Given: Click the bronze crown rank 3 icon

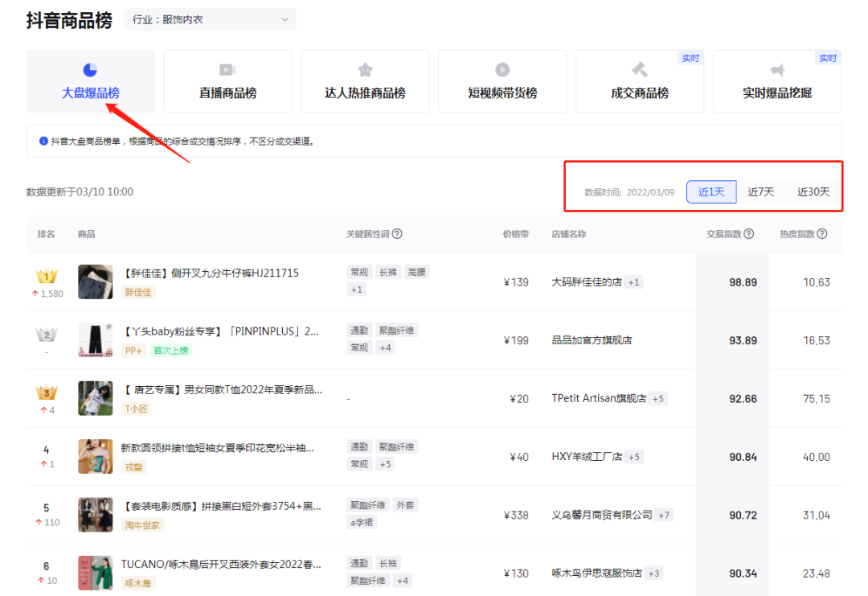Looking at the screenshot, I should pyautogui.click(x=47, y=393).
